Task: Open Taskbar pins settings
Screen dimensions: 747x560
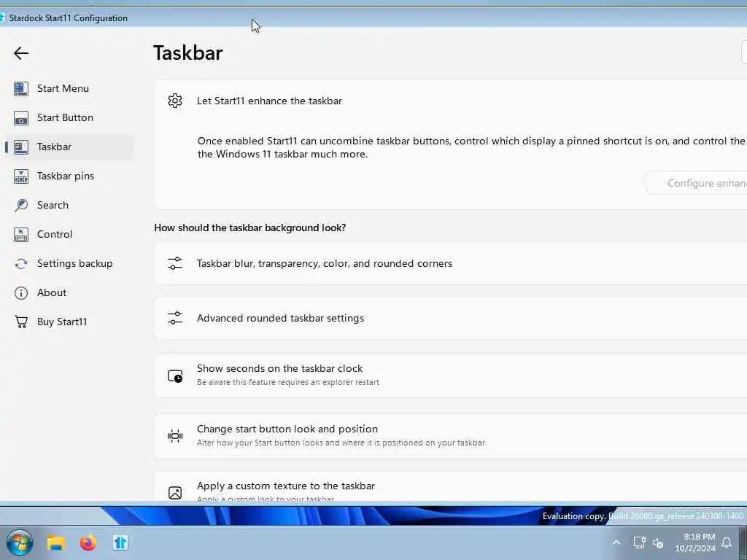Action: click(69, 176)
